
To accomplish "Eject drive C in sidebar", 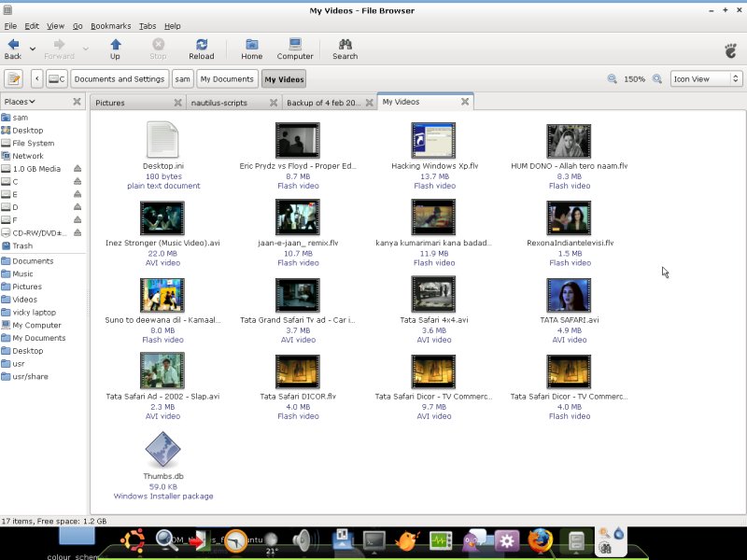I will (x=78, y=181).
